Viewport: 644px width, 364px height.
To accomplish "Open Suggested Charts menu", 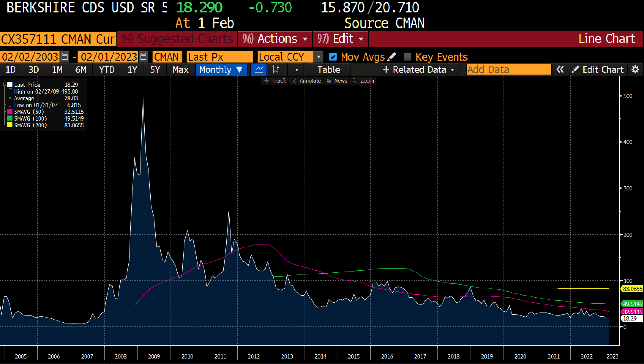I will click(177, 39).
